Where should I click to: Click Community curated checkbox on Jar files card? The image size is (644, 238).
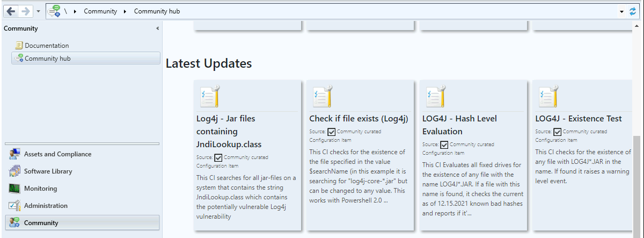click(218, 157)
